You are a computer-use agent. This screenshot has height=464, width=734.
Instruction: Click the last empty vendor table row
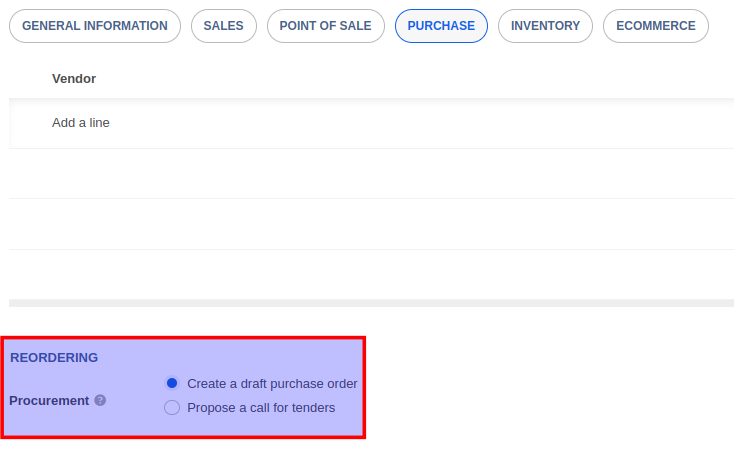[370, 273]
